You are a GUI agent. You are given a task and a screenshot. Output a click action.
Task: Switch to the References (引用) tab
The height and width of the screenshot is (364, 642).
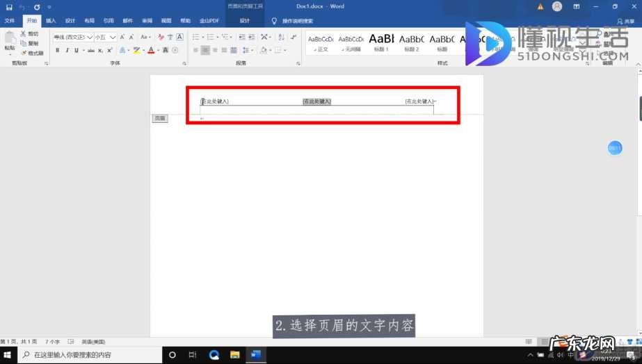[109, 20]
